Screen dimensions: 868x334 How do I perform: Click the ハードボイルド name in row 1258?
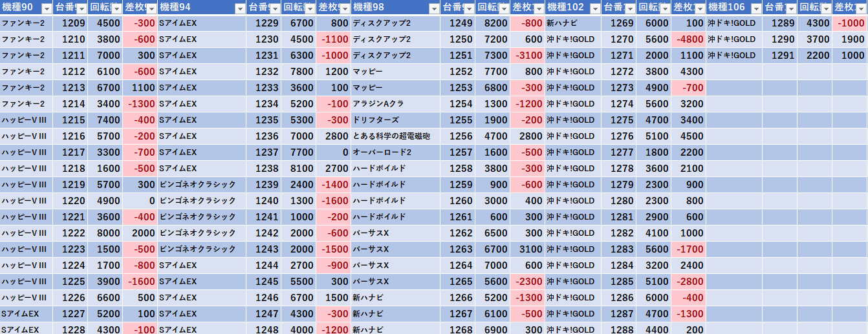[379, 168]
